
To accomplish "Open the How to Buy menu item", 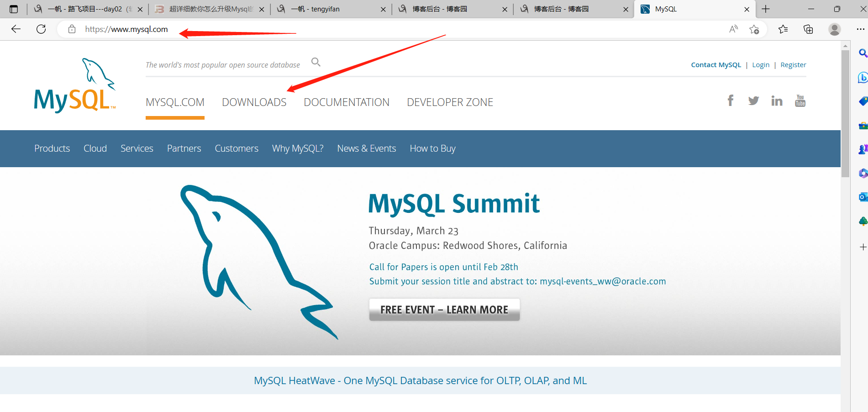I will 433,148.
